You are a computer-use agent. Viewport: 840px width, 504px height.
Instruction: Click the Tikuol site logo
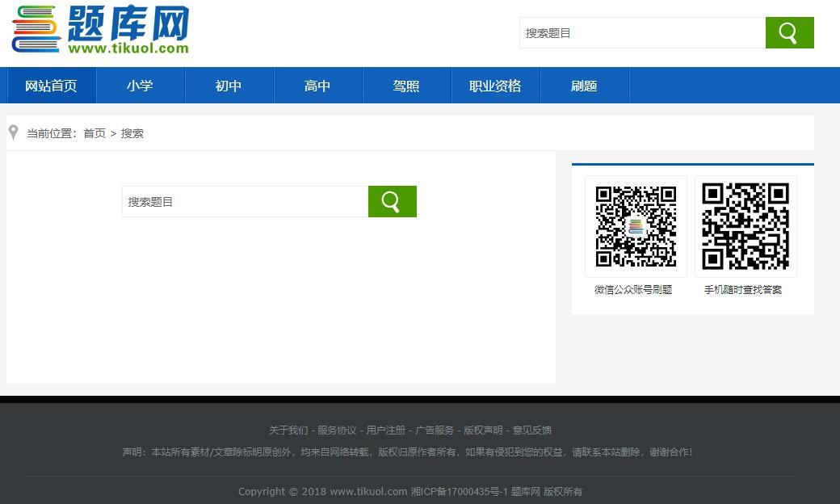pos(100,31)
